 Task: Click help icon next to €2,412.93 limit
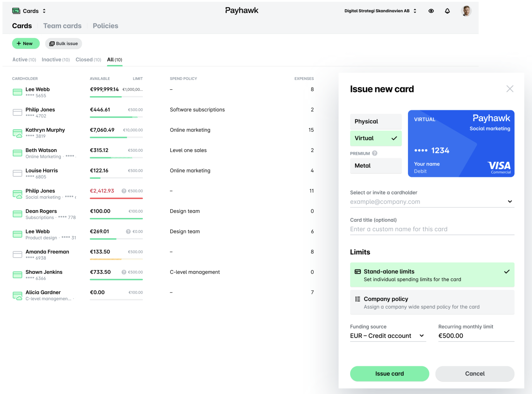124,191
